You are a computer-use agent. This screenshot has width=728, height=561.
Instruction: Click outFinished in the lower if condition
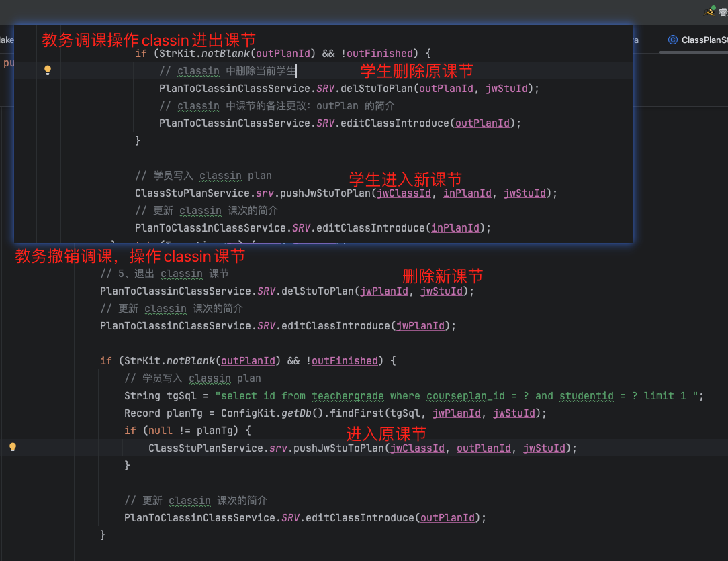point(345,360)
